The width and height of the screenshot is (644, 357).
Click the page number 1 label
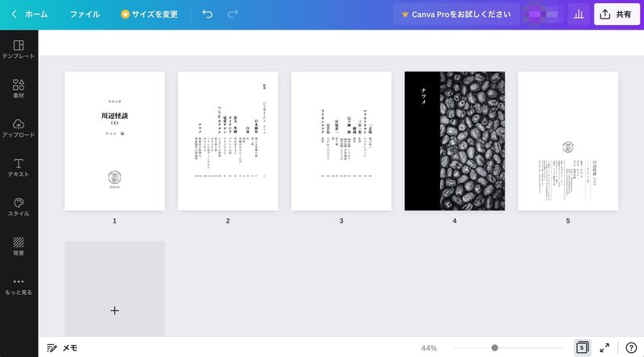click(x=114, y=221)
